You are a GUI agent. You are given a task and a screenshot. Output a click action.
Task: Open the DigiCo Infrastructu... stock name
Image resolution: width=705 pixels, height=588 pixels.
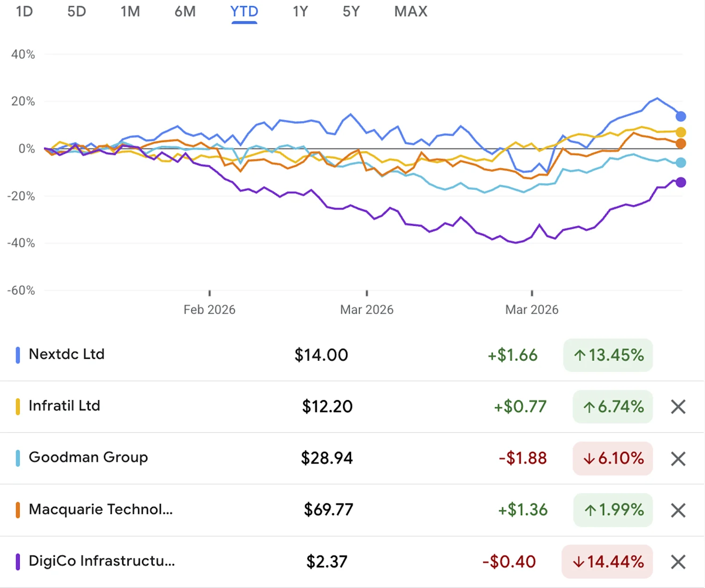[x=102, y=561]
